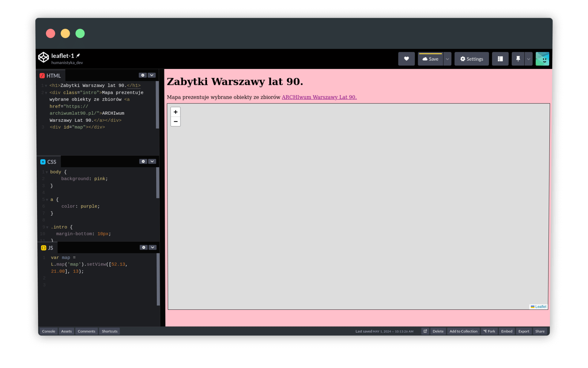Minimize window with yellow button
This screenshot has width=588, height=368.
pyautogui.click(x=65, y=33)
